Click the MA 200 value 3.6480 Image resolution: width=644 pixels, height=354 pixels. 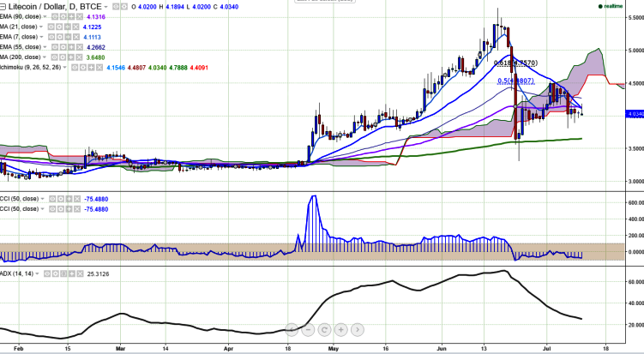95,57
